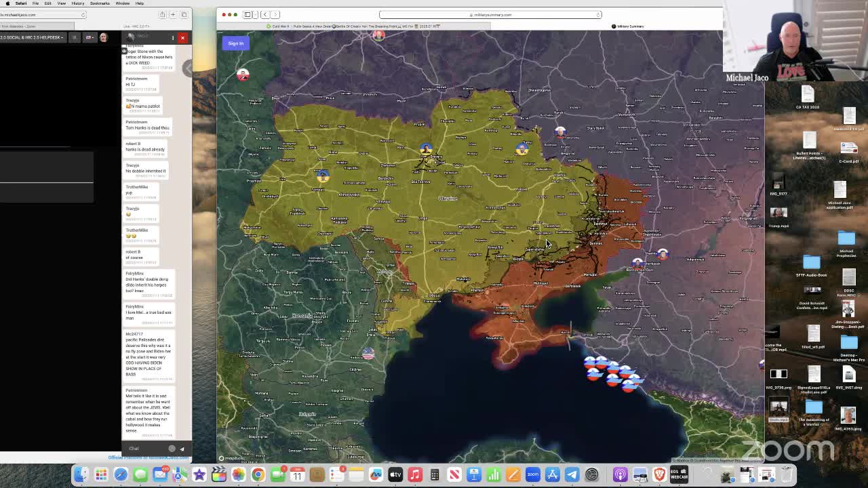
Task: Click the US flag marker near the Black Sea
Action: (368, 354)
